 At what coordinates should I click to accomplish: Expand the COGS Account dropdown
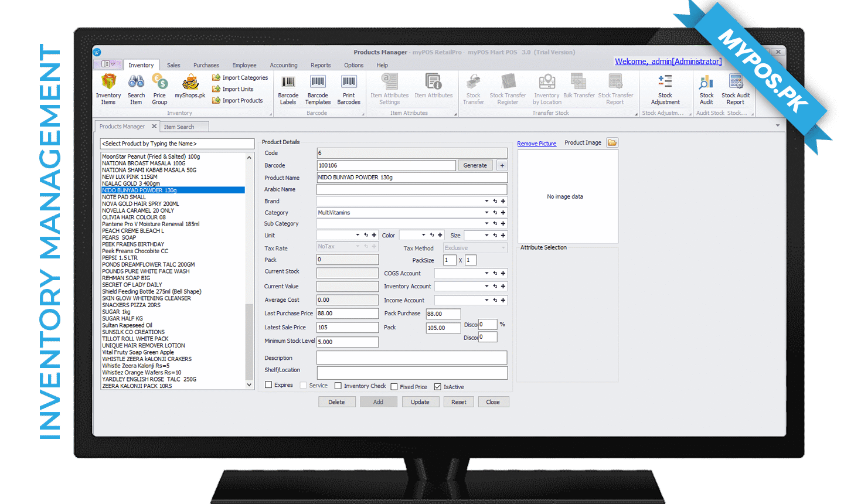(486, 273)
